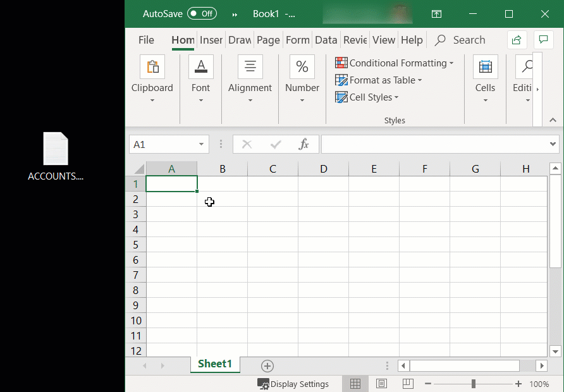This screenshot has width=564, height=392.
Task: Click the Share icon in ribbon
Action: point(517,40)
